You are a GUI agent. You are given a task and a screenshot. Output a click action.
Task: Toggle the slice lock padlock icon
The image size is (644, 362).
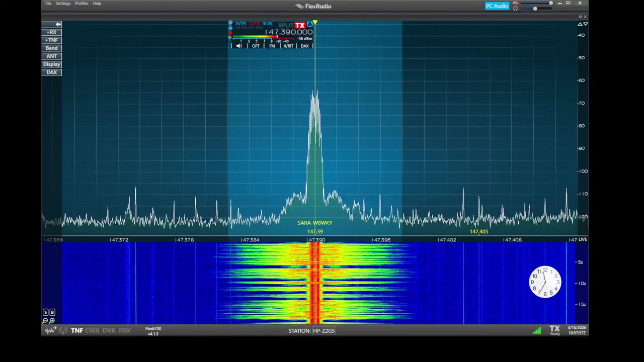pyautogui.click(x=230, y=28)
